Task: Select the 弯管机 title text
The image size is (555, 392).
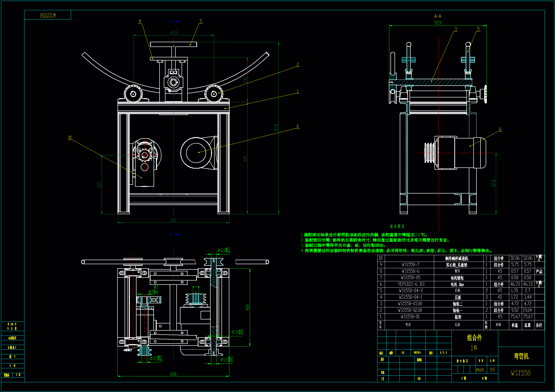Action: [521, 356]
